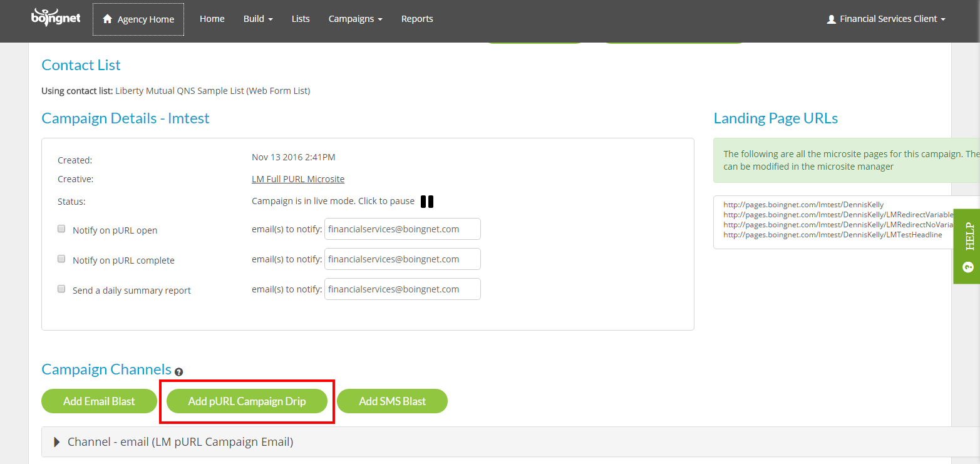Open the Campaigns dropdown menu
980x464 pixels.
point(355,19)
